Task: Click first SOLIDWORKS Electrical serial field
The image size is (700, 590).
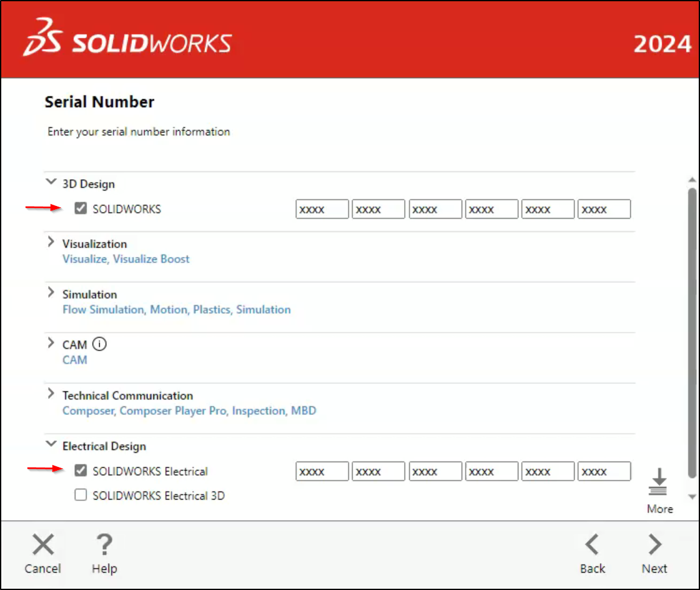Action: (x=322, y=471)
